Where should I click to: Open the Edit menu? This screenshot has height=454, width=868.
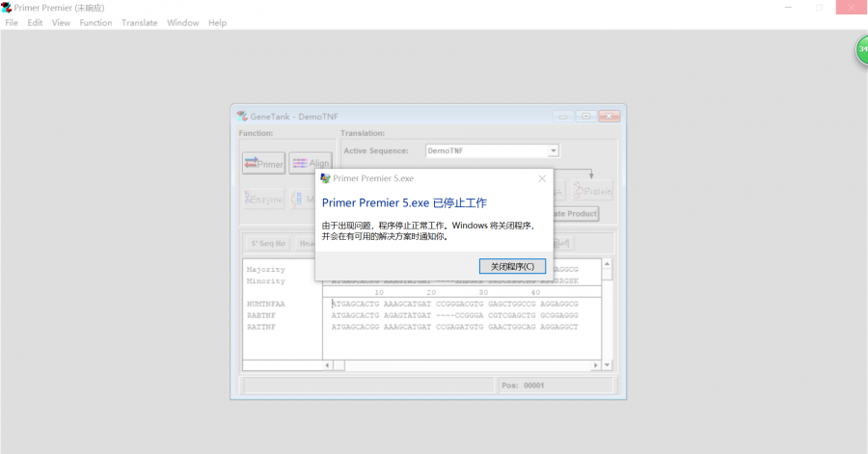35,23
